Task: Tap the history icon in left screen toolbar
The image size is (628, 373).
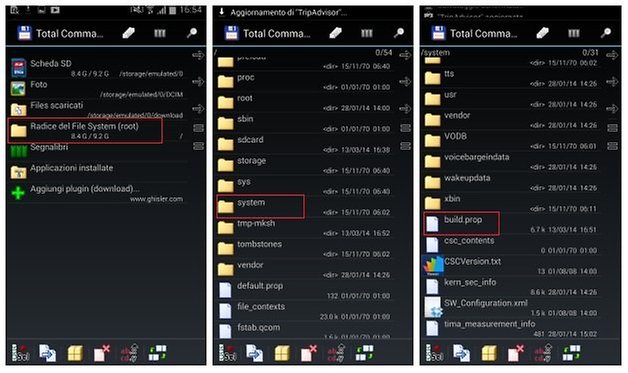Action: click(160, 33)
